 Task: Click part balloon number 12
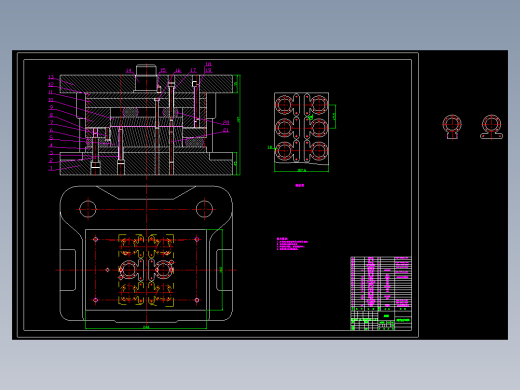(51, 85)
